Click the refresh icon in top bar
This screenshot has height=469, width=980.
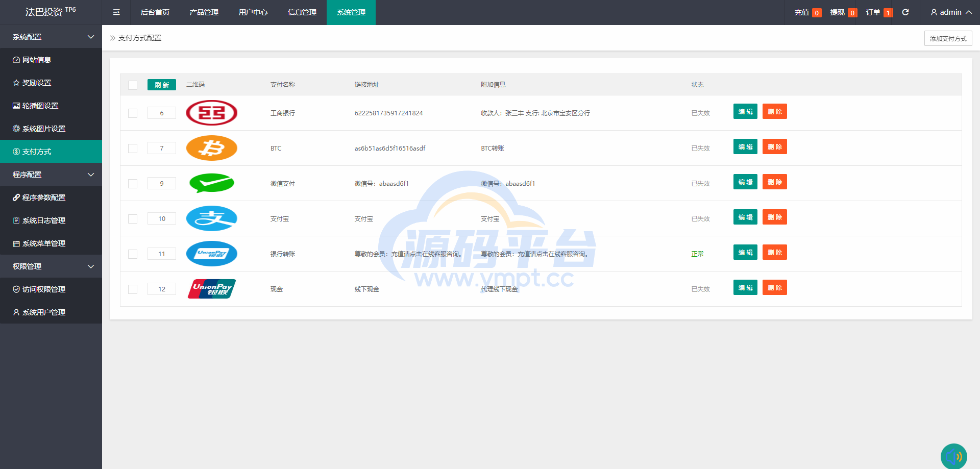click(905, 12)
